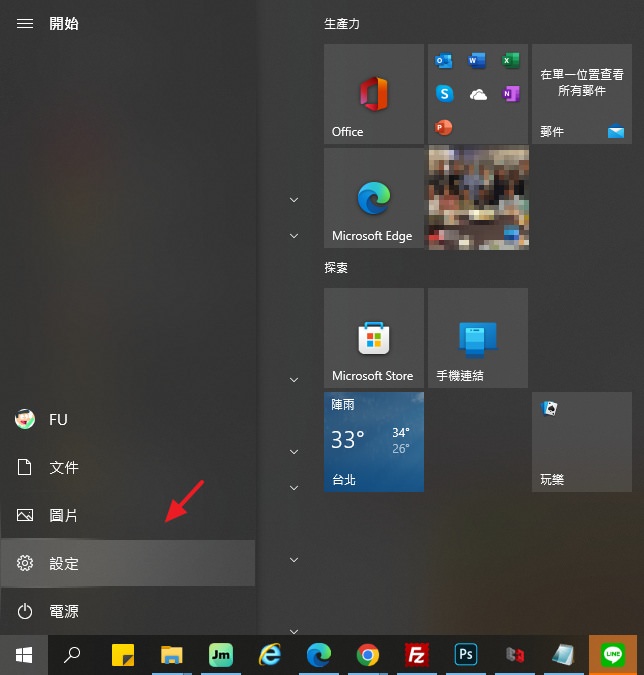Open 圖片 pictures folder
This screenshot has width=644, height=675.
tap(128, 515)
